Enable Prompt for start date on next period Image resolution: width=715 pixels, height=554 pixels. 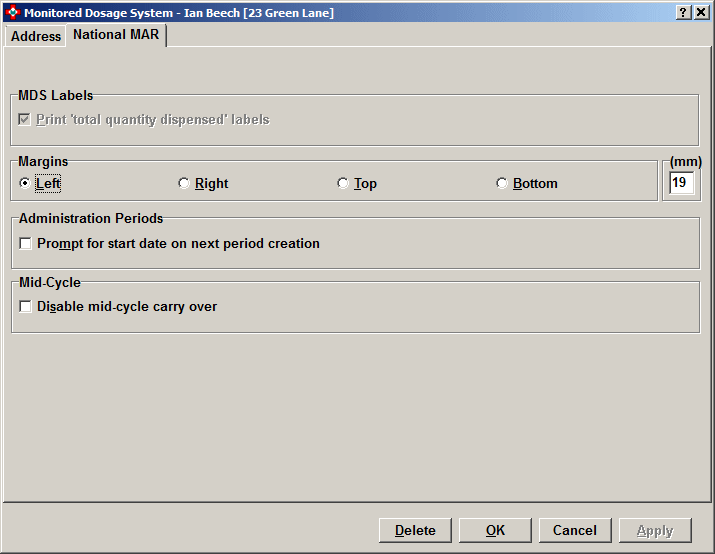click(x=26, y=243)
